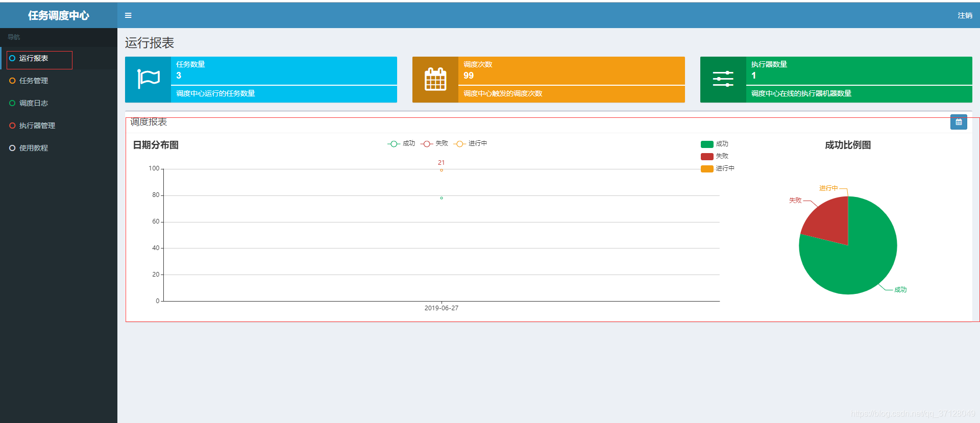Click white circle icon beside 使用教程
Viewport: 980px width, 423px height.
coord(12,148)
